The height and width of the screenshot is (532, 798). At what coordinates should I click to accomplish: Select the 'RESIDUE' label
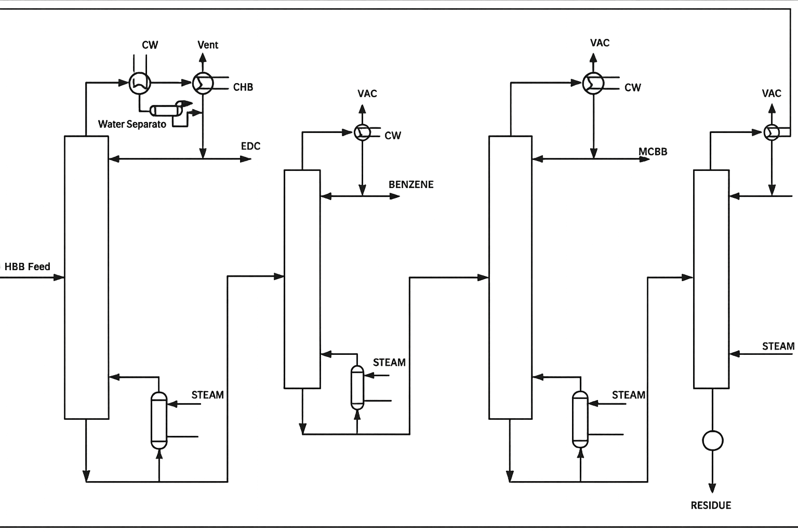(711, 505)
